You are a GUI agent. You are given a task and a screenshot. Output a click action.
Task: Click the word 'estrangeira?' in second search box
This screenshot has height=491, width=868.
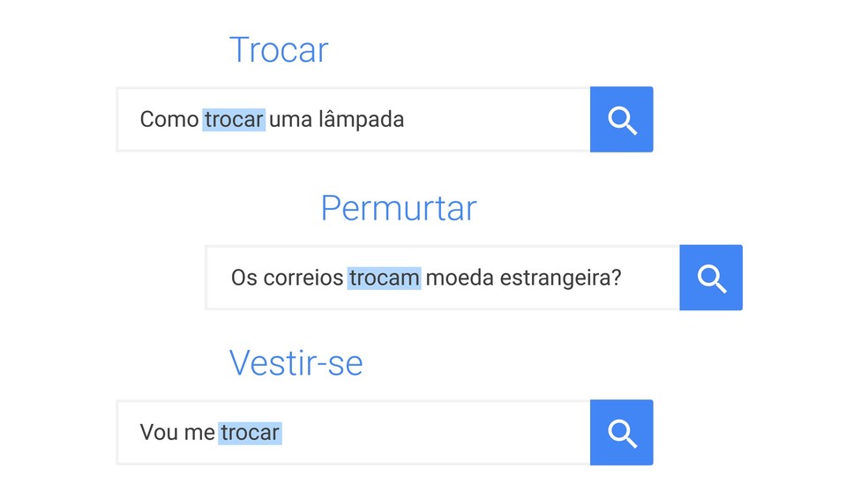561,278
